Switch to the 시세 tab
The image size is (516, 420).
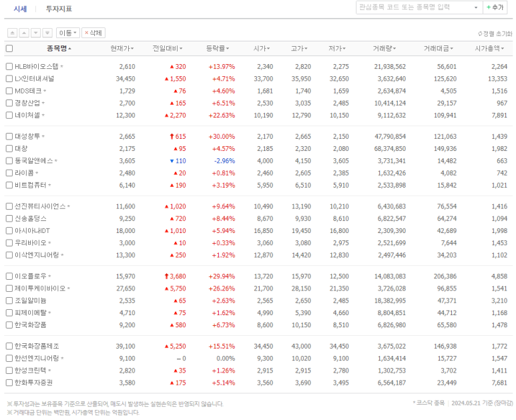[x=20, y=9]
